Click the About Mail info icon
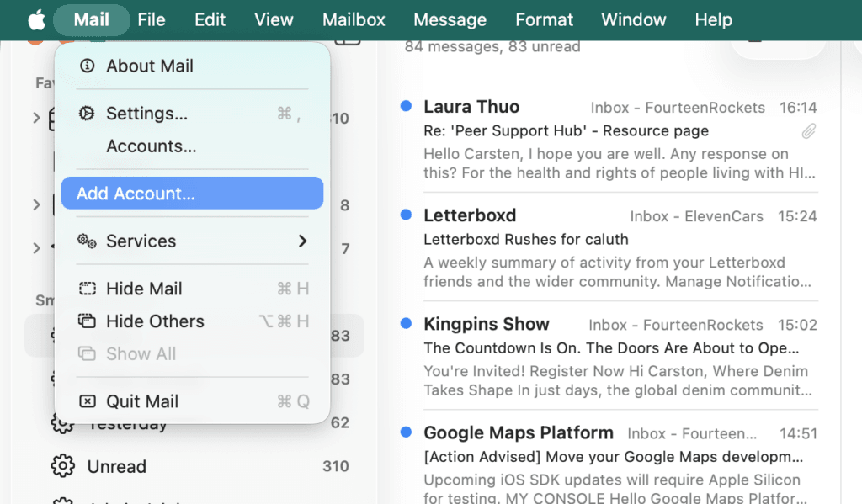Viewport: 862px width, 504px height. click(x=87, y=66)
